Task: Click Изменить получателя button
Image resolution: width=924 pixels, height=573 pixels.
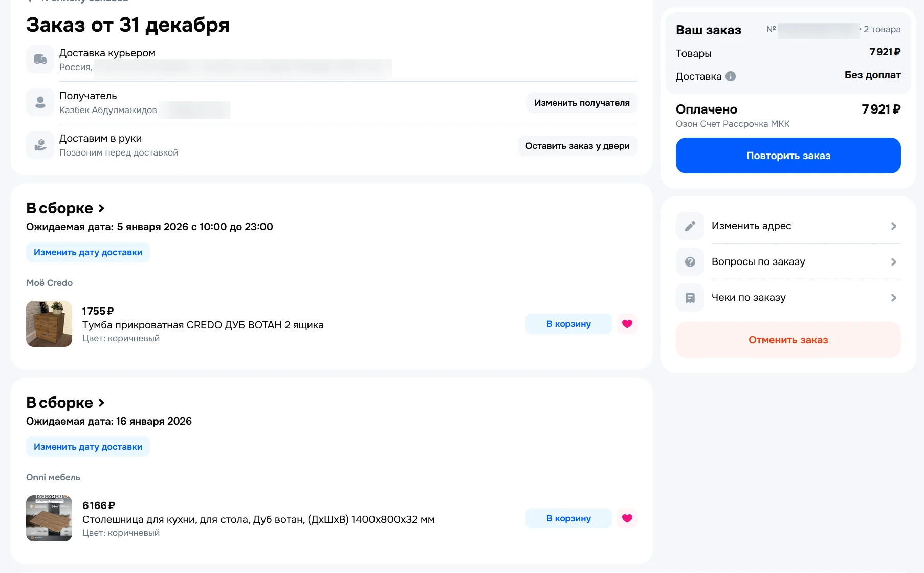Action: pos(582,103)
